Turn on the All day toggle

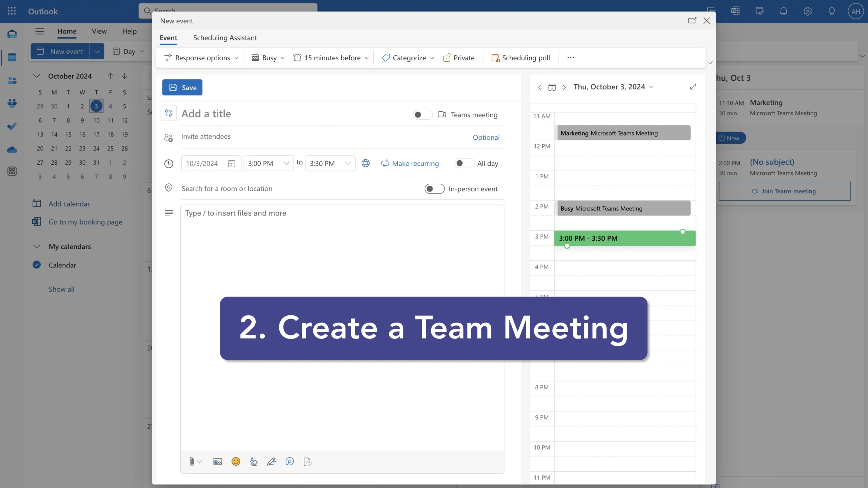(464, 163)
